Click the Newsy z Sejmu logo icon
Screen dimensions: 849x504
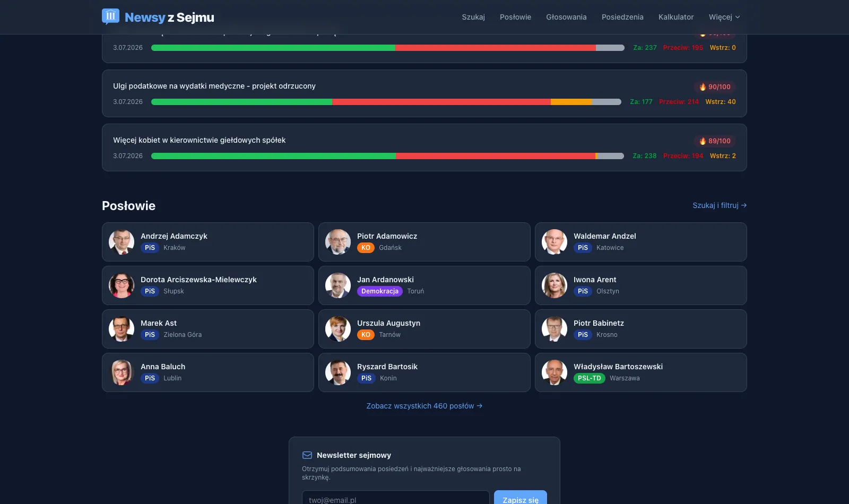tap(110, 16)
